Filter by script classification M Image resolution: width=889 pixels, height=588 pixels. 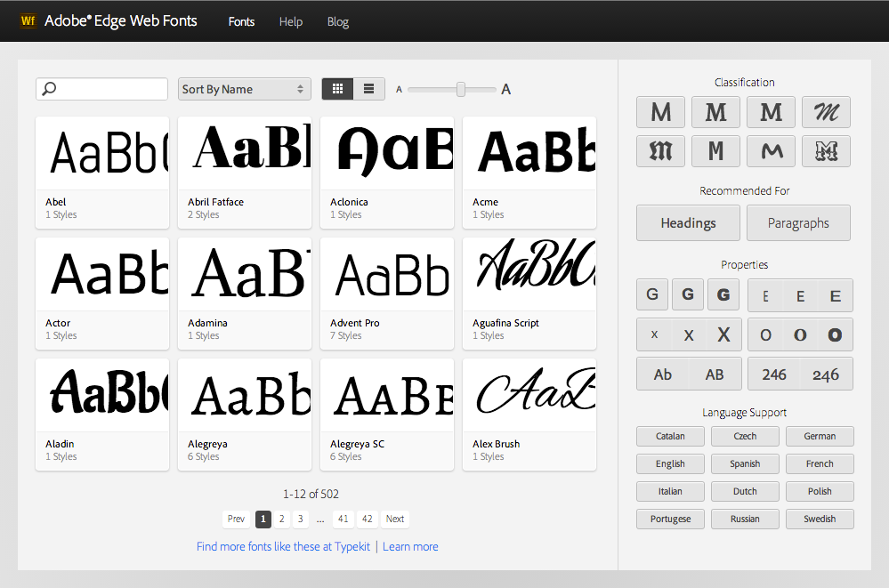(x=826, y=112)
